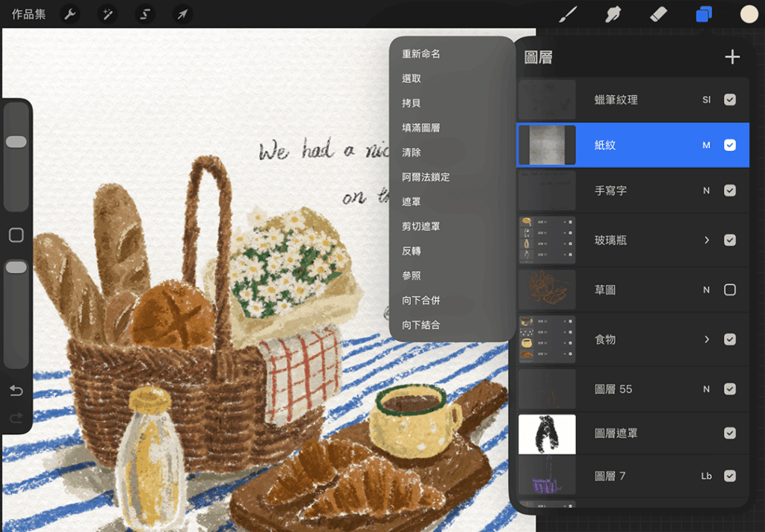The image size is (765, 532).
Task: Choose 反轉 from layer menu
Action: pos(412,251)
